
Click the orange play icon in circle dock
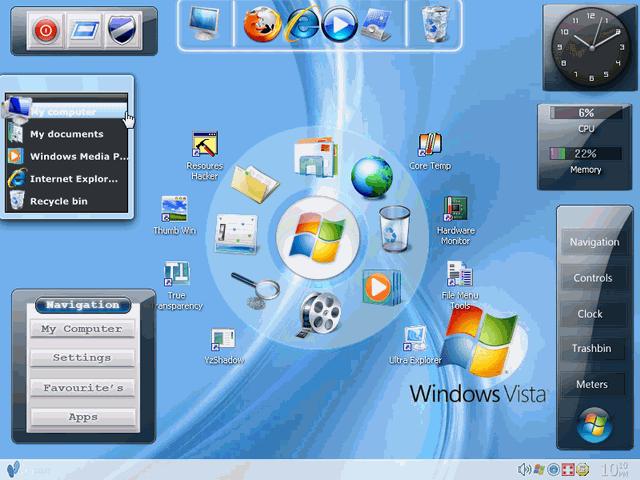381,287
